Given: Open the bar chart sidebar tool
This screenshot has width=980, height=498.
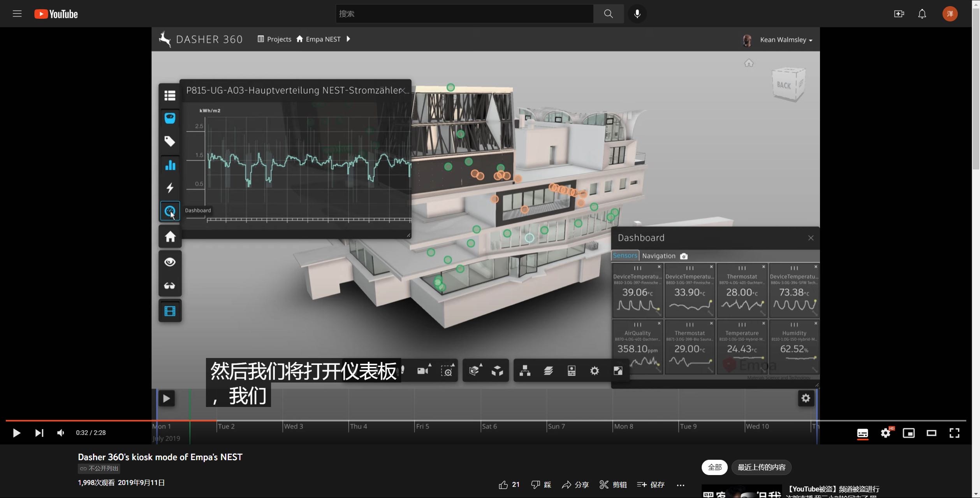Looking at the screenshot, I should point(170,165).
